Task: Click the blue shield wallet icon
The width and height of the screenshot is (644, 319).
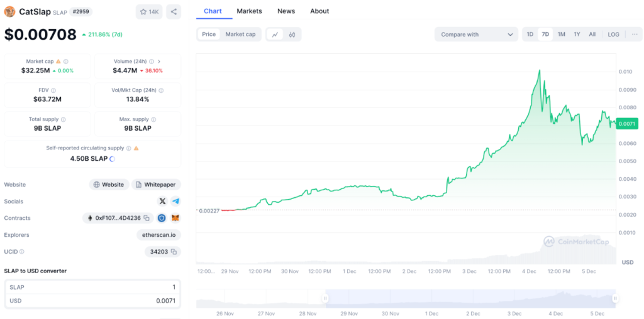Action: coord(162,218)
